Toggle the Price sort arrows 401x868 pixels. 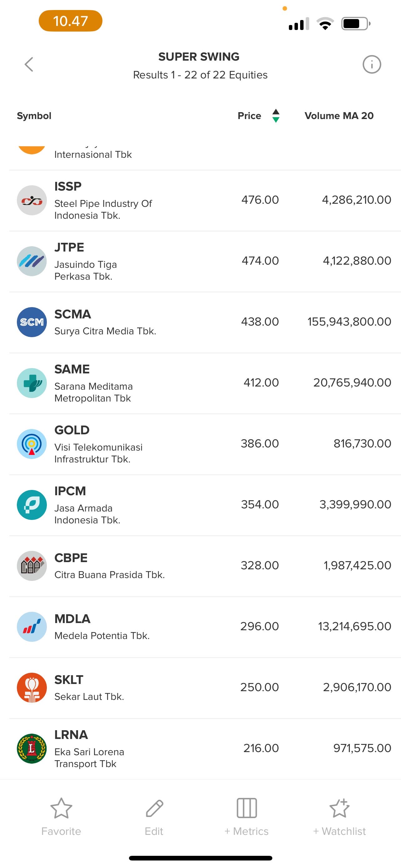pyautogui.click(x=275, y=116)
